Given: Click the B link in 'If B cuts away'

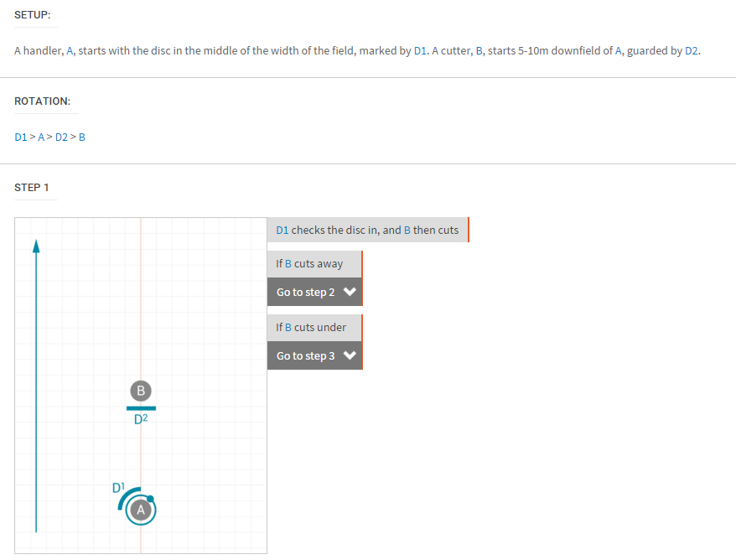Looking at the screenshot, I should point(288,264).
